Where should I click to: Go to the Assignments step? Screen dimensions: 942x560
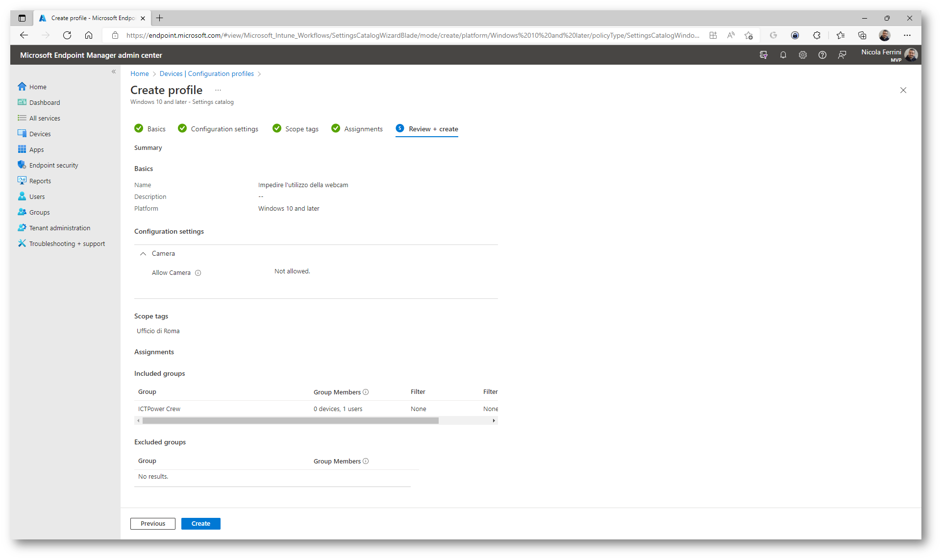357,129
